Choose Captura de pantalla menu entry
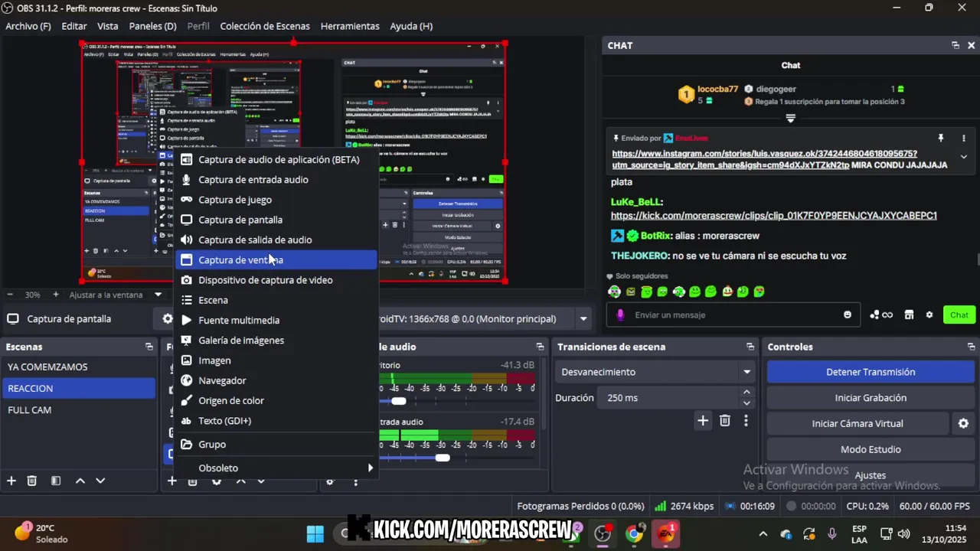 click(276, 220)
